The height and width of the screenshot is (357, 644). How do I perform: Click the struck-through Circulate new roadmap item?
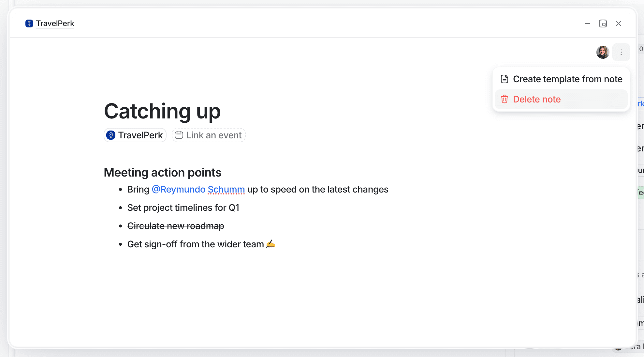(176, 226)
